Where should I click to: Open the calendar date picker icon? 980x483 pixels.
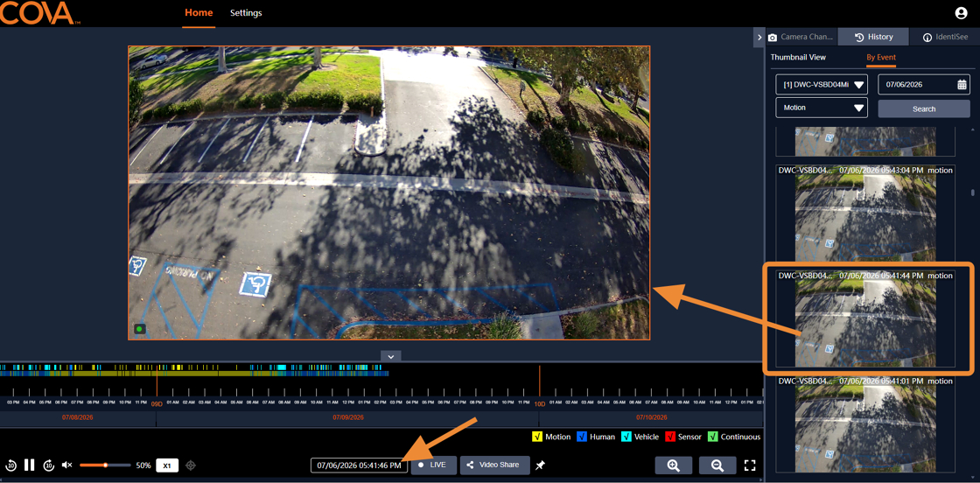pyautogui.click(x=962, y=84)
